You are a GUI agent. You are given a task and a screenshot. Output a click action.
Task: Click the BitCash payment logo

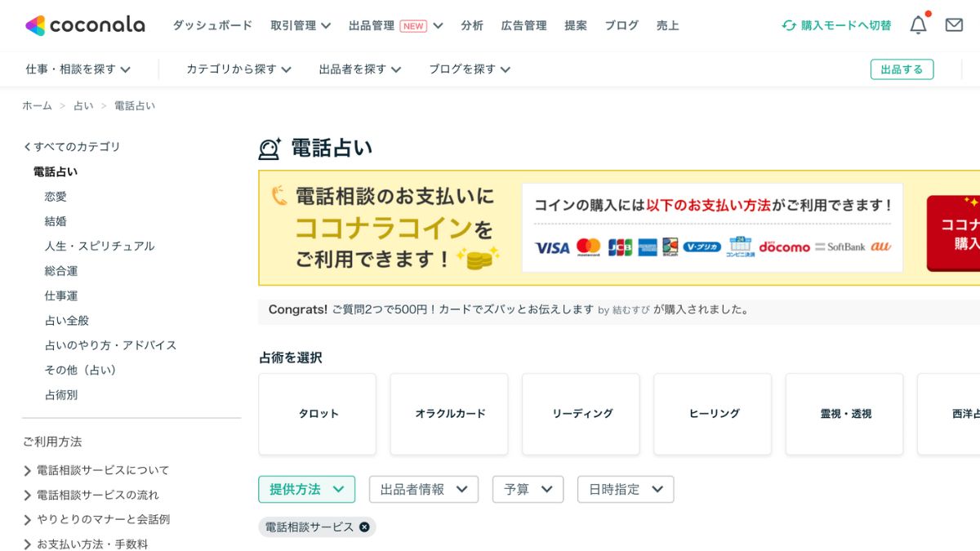(x=670, y=247)
